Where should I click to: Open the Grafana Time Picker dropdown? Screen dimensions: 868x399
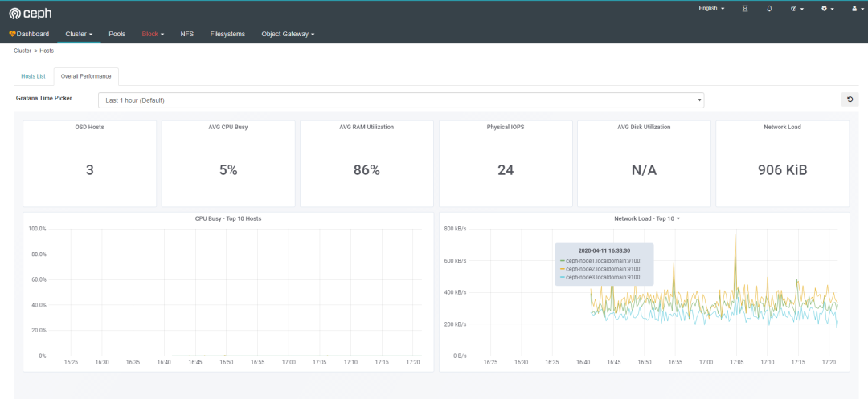tap(400, 100)
